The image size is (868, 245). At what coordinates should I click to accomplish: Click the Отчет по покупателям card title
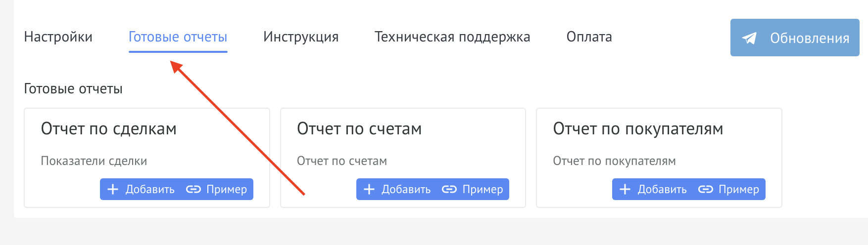click(638, 129)
